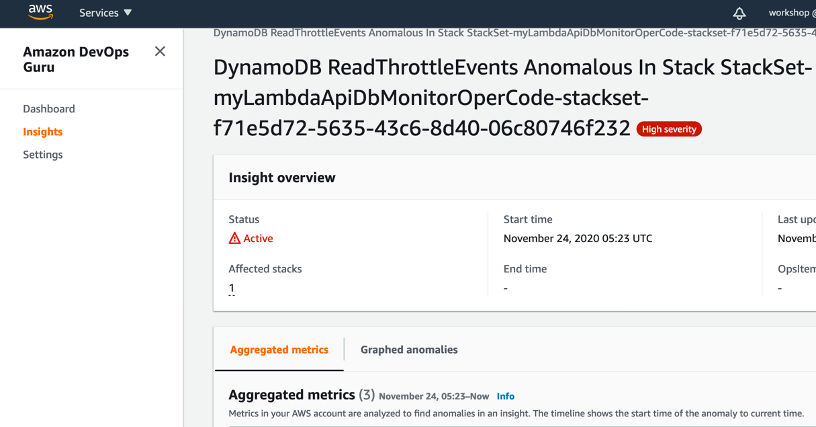Viewport: 816px width, 427px height.
Task: Click the Start time value
Action: [577, 239]
